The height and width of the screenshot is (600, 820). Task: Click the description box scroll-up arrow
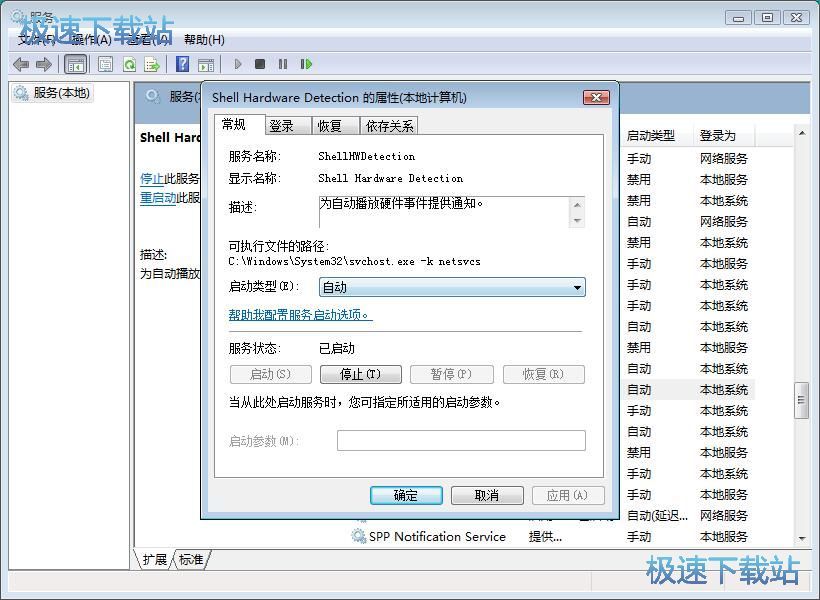tap(577, 205)
